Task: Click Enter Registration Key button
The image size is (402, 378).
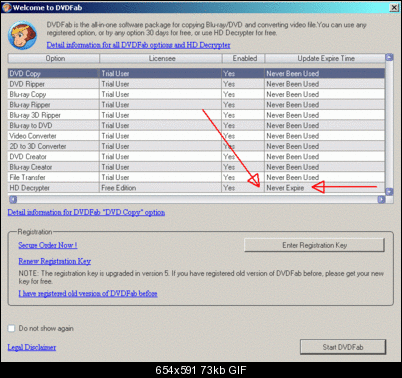Action: click(x=314, y=245)
